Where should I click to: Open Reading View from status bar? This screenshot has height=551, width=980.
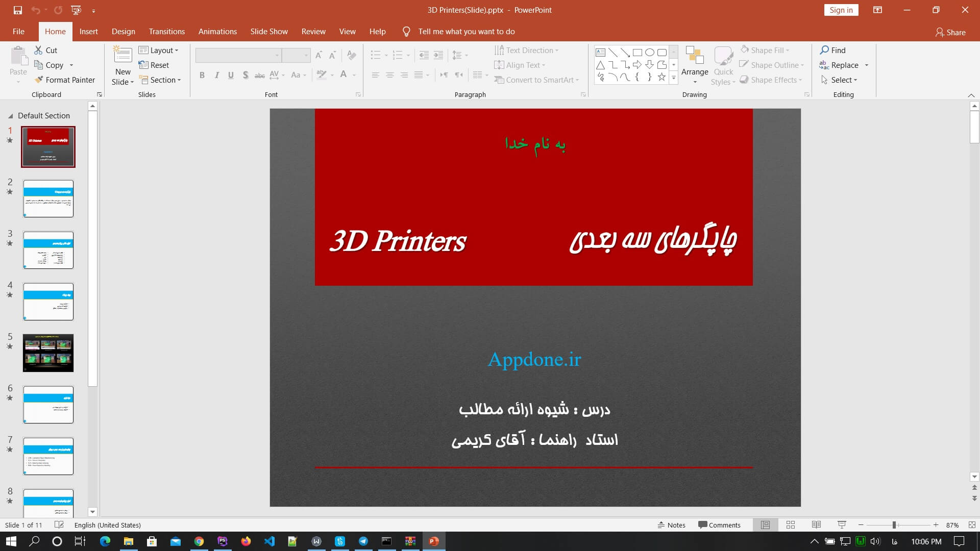point(816,525)
